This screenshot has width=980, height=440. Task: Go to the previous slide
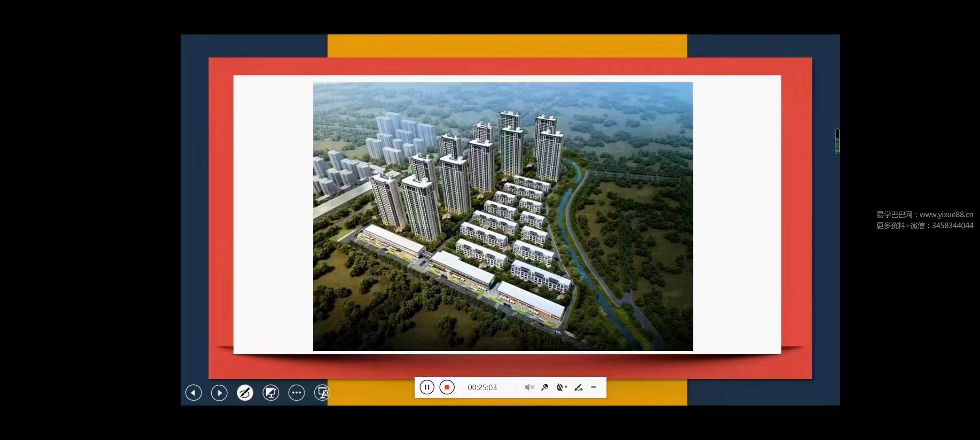tap(193, 393)
